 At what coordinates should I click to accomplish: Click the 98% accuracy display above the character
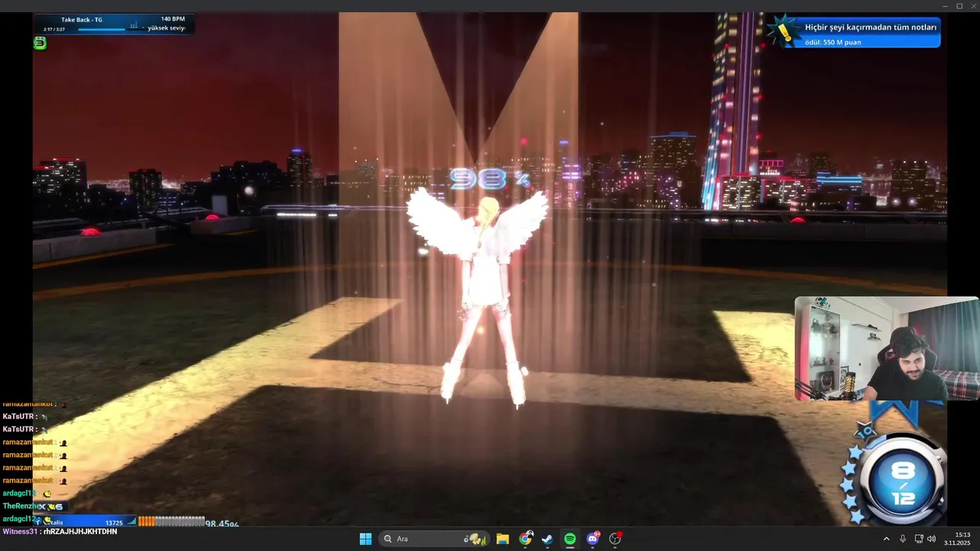click(x=489, y=179)
